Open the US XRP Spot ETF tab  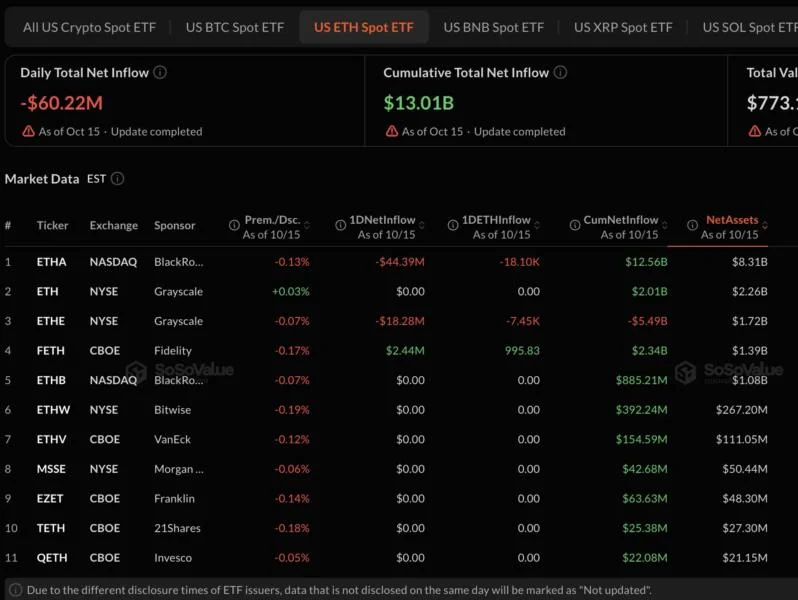click(623, 27)
